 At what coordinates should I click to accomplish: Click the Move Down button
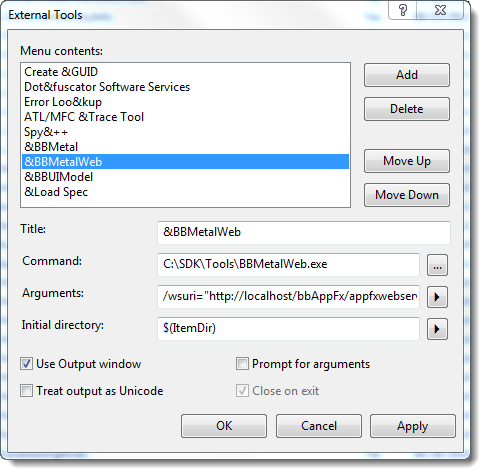coord(407,195)
